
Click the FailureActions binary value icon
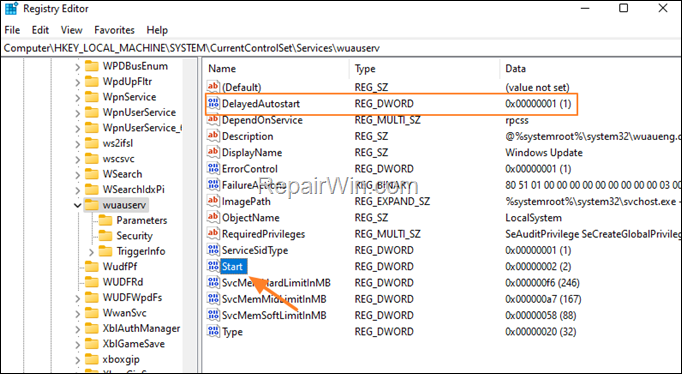tap(213, 185)
